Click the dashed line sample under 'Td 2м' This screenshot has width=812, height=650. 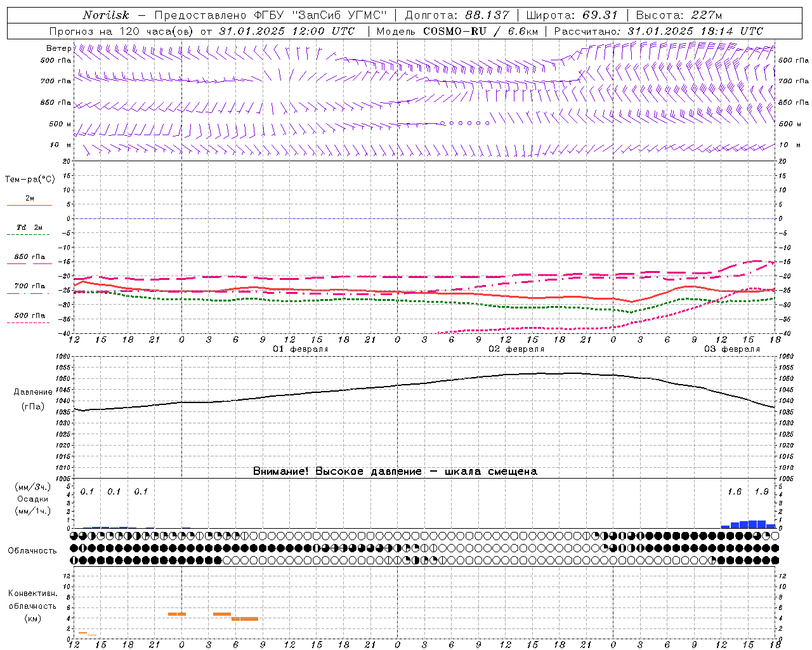click(x=29, y=235)
